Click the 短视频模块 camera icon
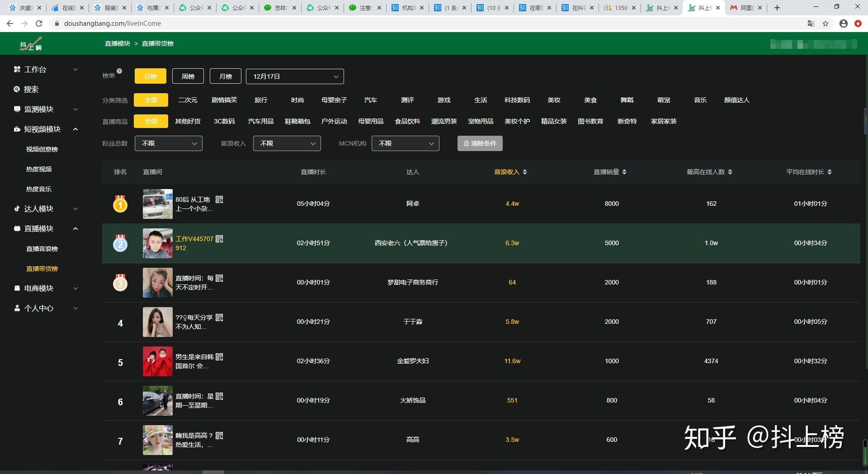 tap(17, 129)
